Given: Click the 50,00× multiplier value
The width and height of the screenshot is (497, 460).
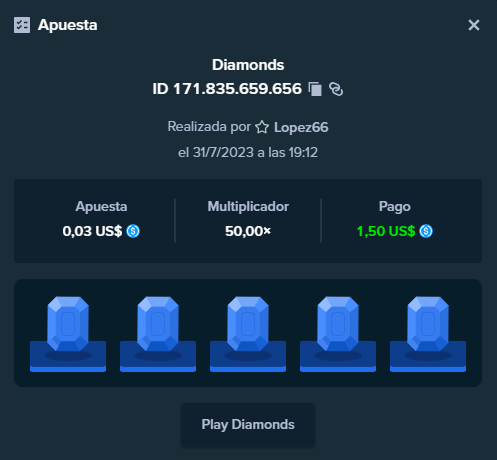Looking at the screenshot, I should coord(248,231).
